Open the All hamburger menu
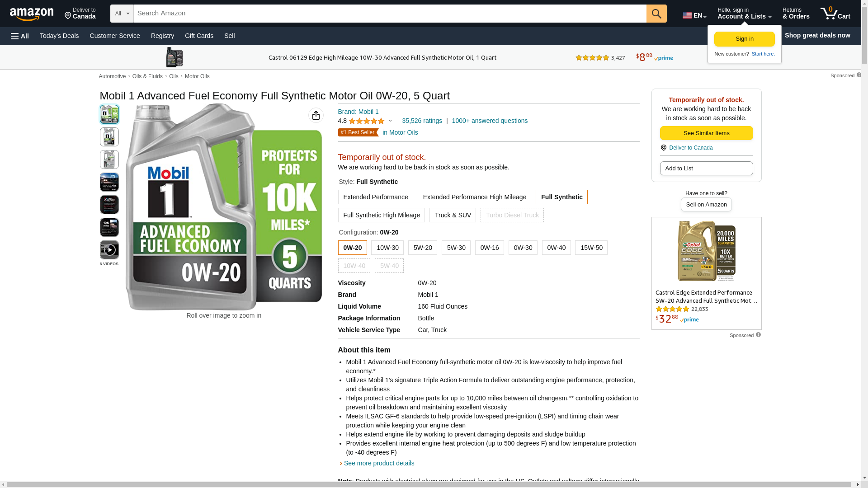868x488 pixels. pos(20,36)
